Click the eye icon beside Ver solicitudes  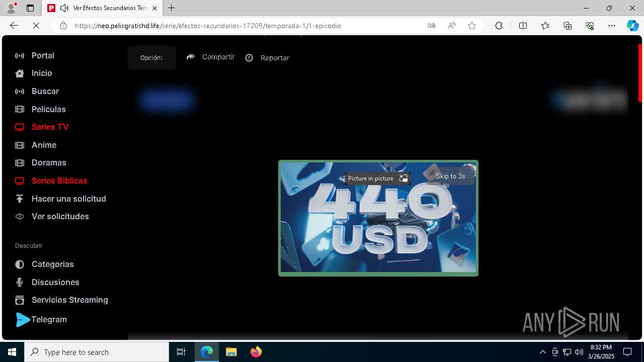coord(20,217)
